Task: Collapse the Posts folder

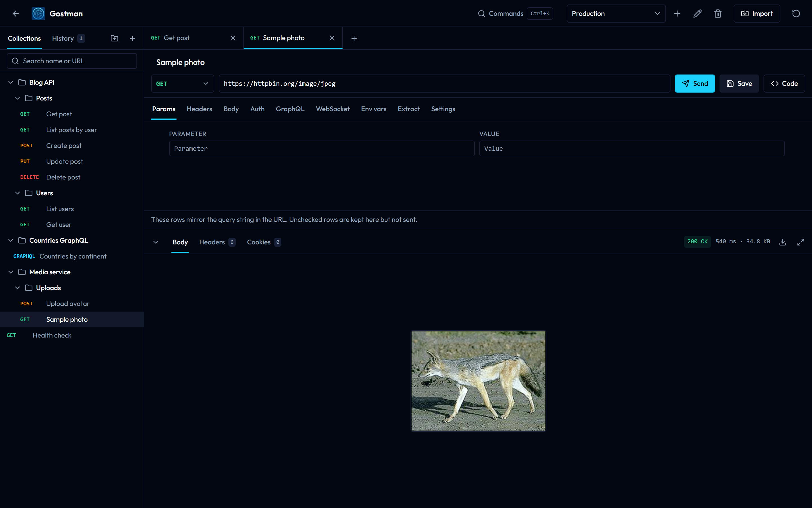Action: [x=17, y=98]
